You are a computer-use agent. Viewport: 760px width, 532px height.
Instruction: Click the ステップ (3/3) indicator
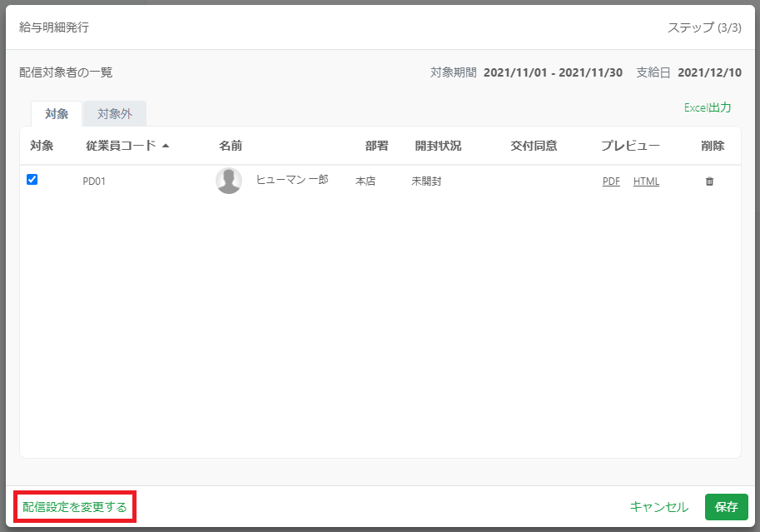(x=704, y=27)
